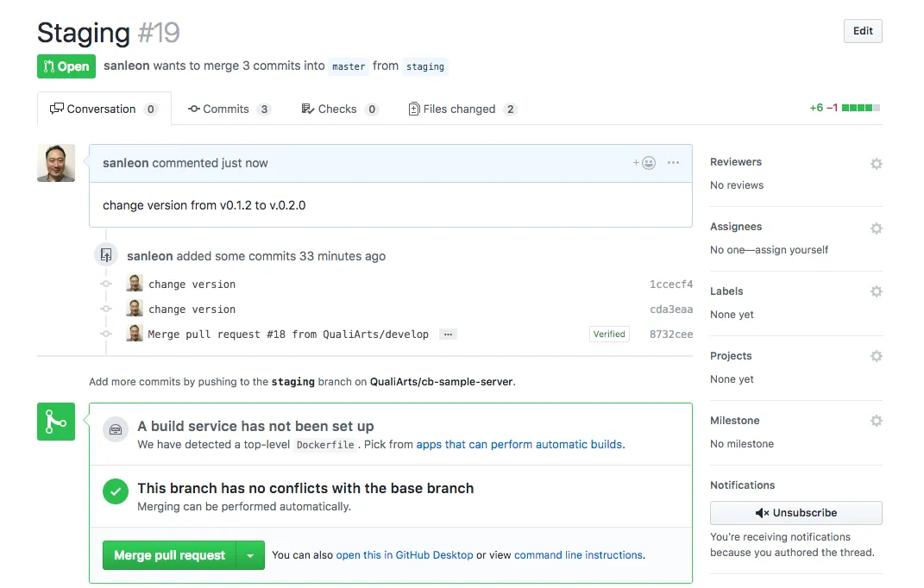Open comment options ellipsis menu

(673, 163)
